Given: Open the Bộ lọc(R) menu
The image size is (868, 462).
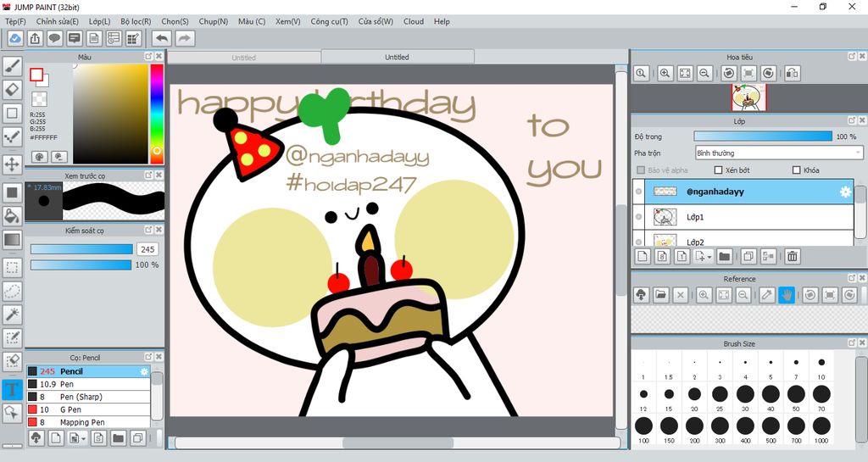Looking at the screenshot, I should coord(136,21).
